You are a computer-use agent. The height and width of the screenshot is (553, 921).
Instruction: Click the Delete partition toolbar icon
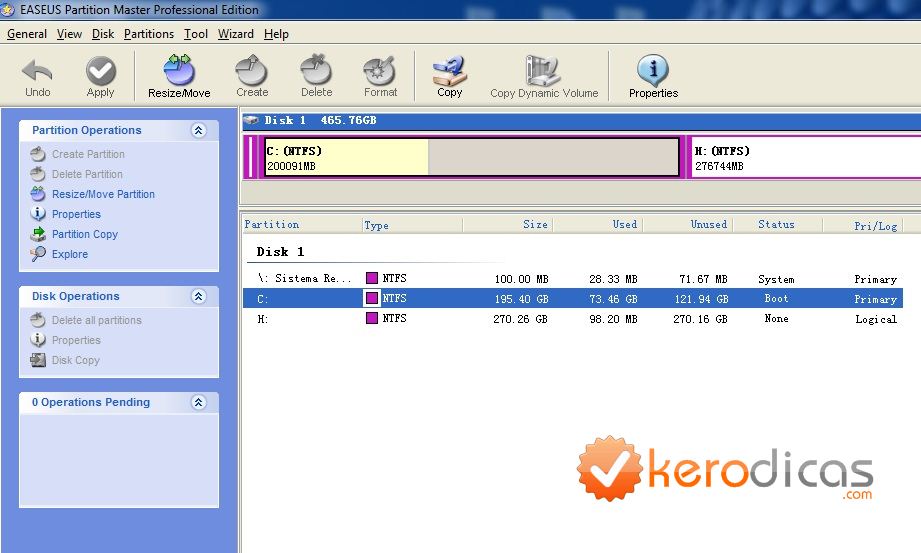(x=317, y=70)
